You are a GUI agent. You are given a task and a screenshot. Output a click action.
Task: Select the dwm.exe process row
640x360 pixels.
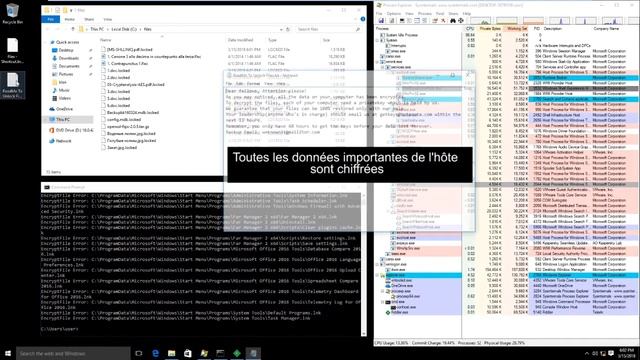[x=507, y=270]
